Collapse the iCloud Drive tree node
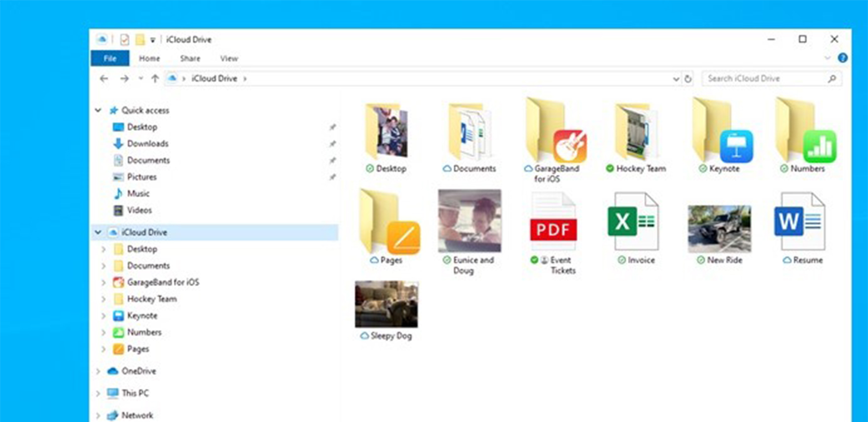 [98, 232]
